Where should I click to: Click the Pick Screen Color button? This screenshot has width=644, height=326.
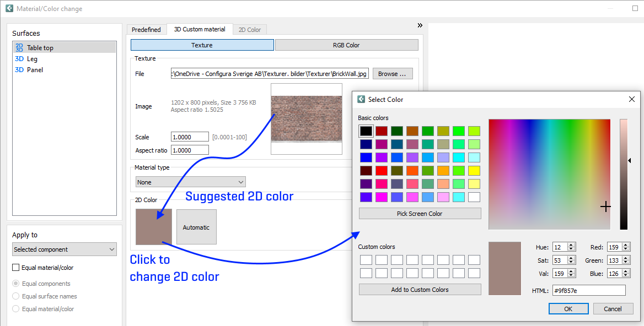[x=420, y=213]
